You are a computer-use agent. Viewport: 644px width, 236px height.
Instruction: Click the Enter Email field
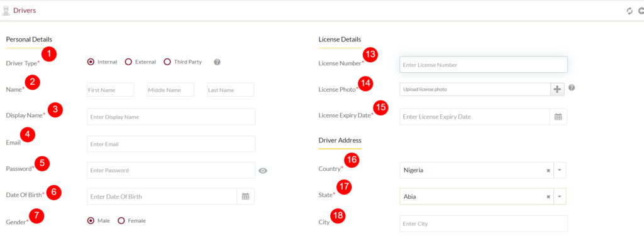pos(171,144)
